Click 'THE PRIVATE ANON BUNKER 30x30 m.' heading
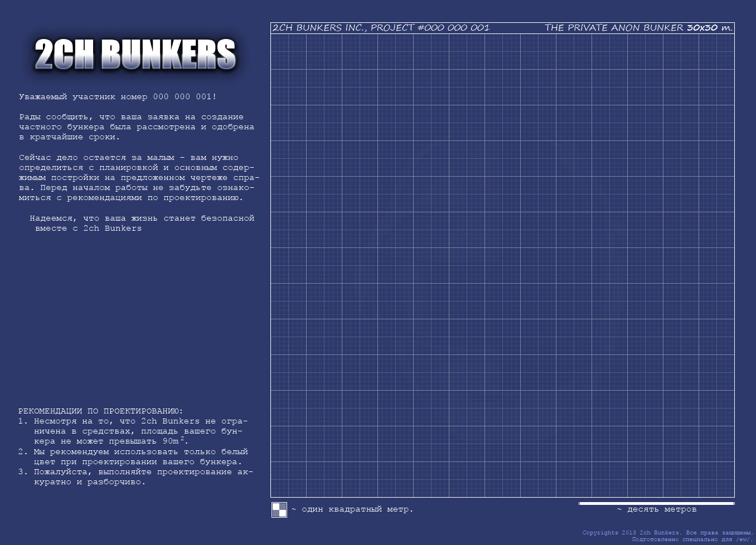 (x=638, y=28)
